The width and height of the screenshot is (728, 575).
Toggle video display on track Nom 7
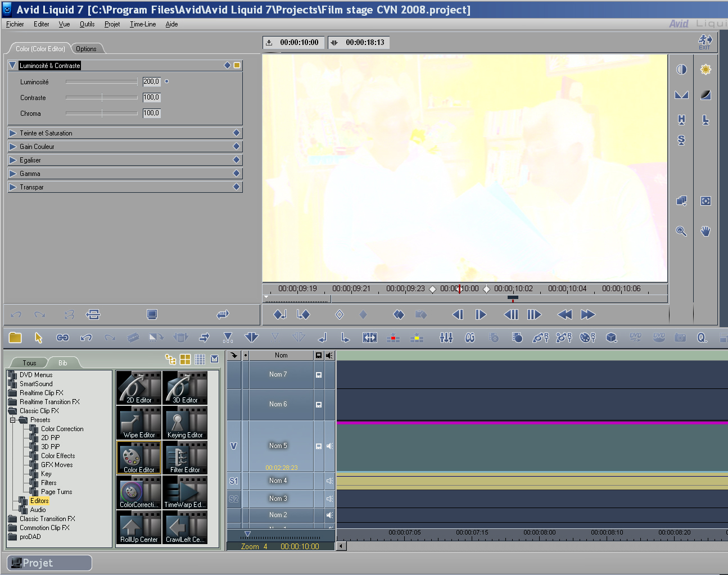319,375
